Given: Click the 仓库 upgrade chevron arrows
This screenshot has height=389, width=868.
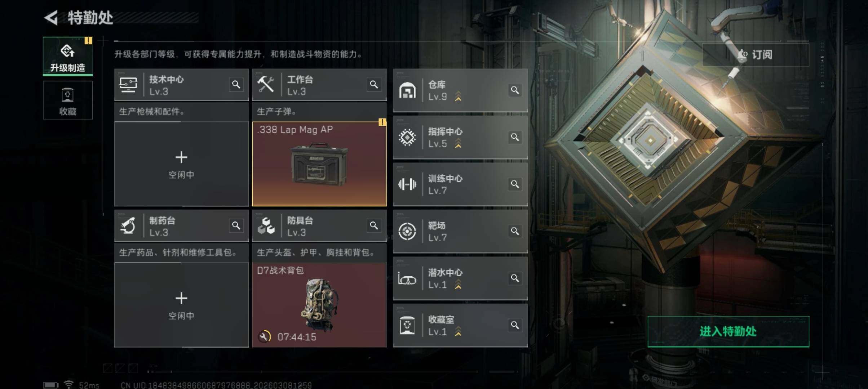Looking at the screenshot, I should click(458, 97).
